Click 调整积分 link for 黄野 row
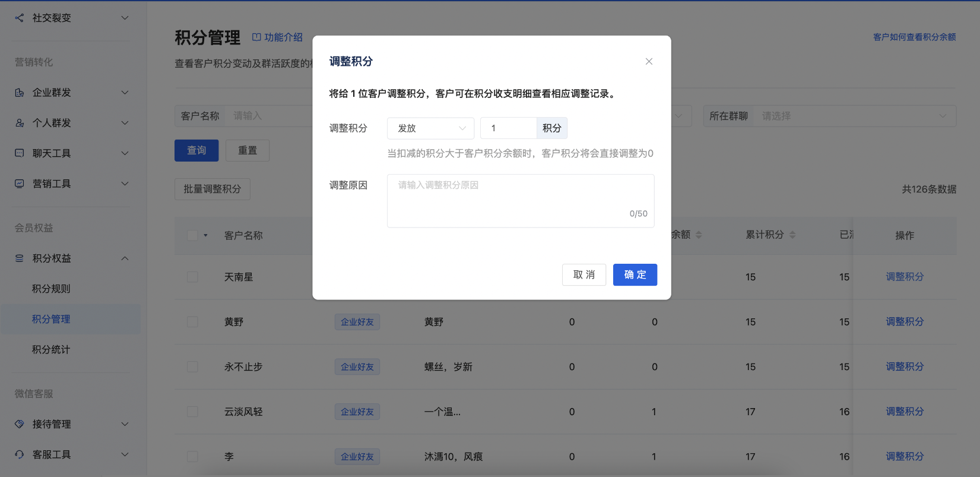 905,321
